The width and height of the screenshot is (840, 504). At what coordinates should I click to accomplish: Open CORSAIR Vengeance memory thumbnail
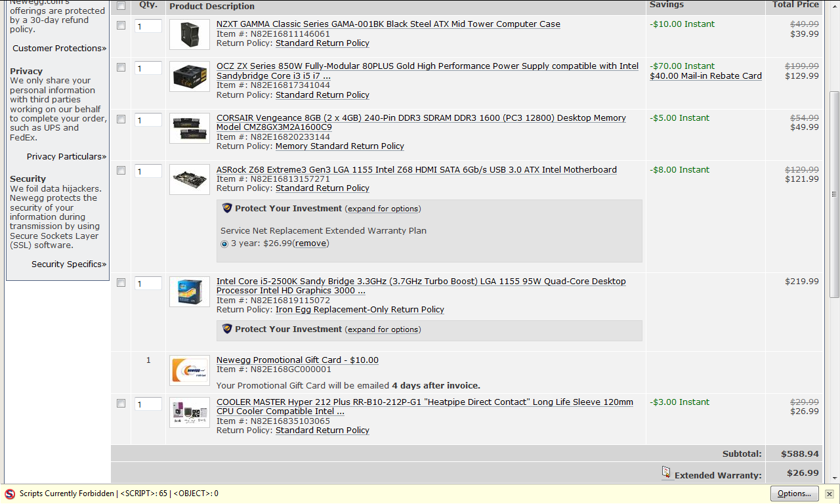coord(190,128)
